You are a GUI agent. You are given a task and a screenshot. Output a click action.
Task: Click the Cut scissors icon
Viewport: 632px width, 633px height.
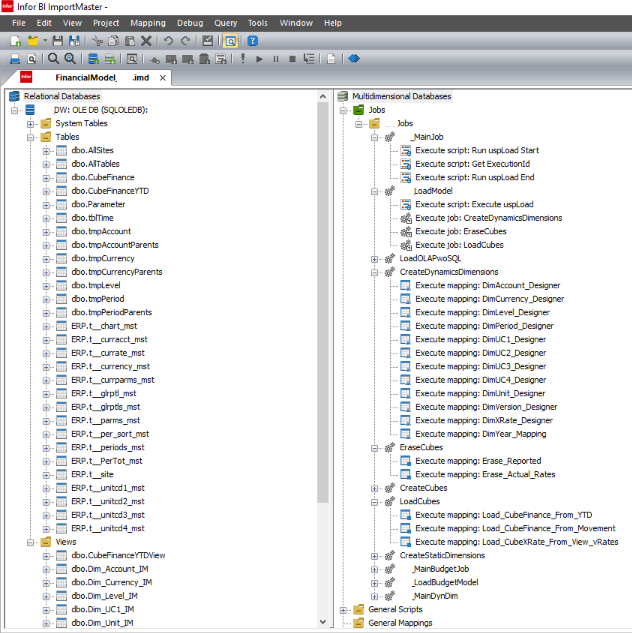97,41
